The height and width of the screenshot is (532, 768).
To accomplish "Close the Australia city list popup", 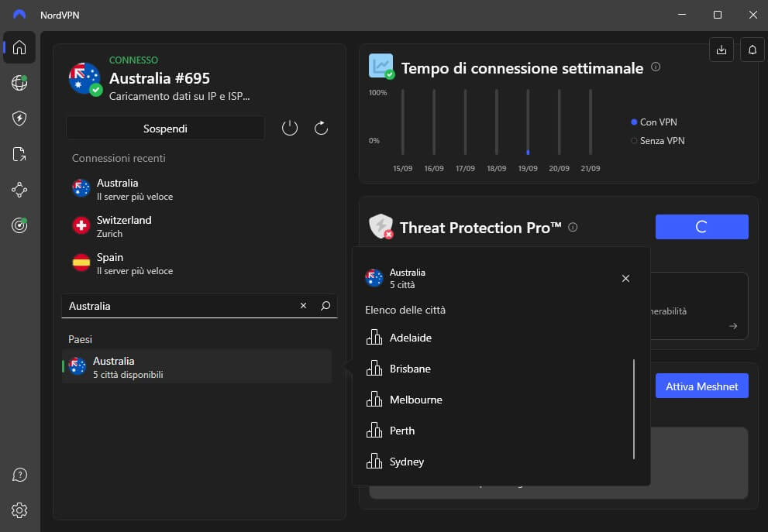I will (625, 279).
